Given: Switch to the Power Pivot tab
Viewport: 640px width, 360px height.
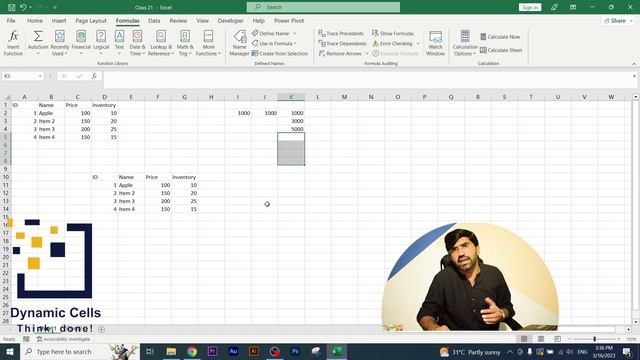Looking at the screenshot, I should point(289,20).
